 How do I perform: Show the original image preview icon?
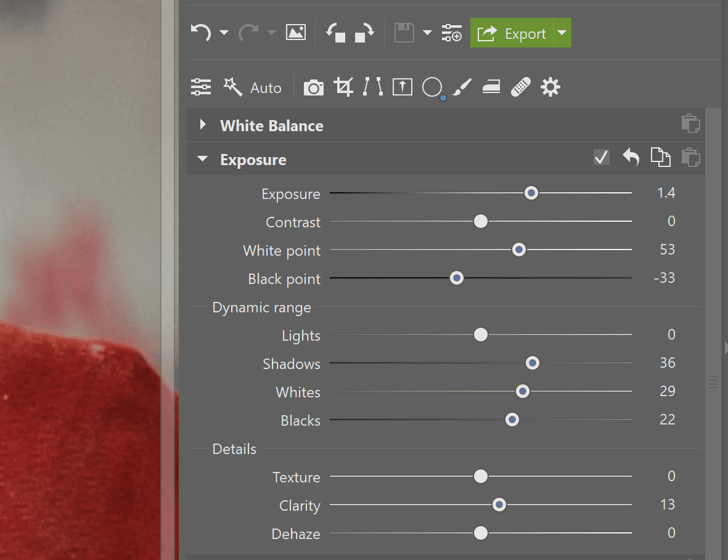point(296,33)
